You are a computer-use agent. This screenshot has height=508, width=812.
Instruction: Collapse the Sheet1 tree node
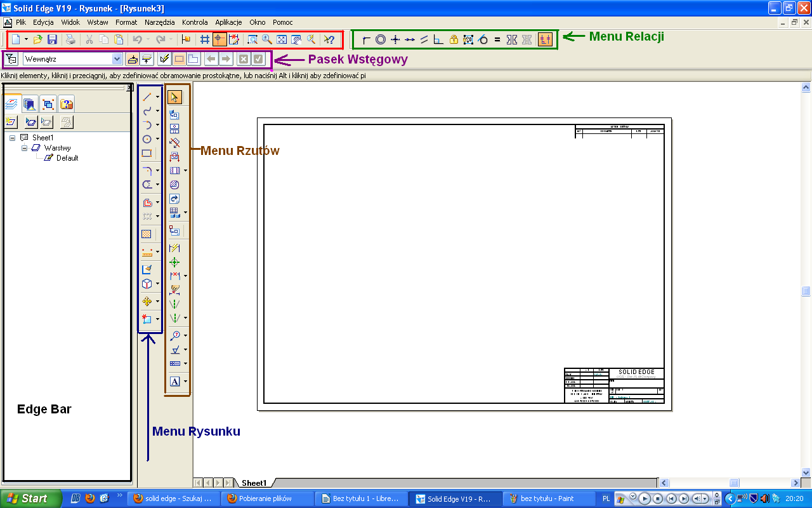[x=13, y=138]
